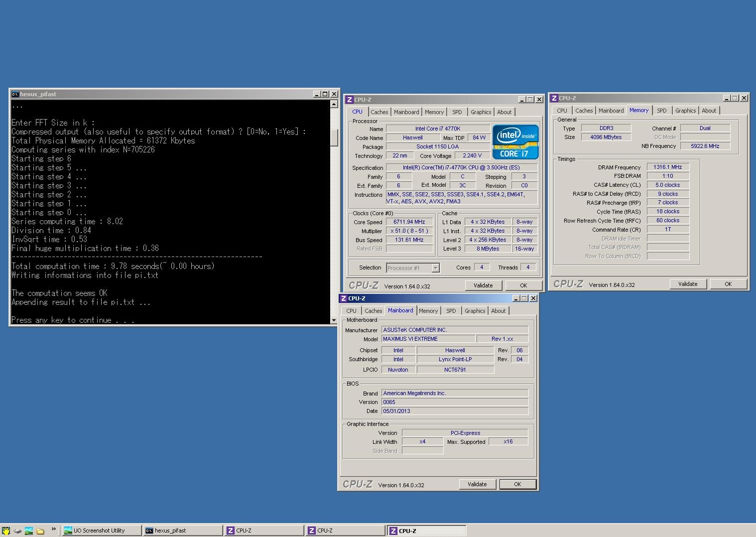The image size is (756, 537).
Task: Click the memory Type value DDR3
Action: (x=607, y=128)
